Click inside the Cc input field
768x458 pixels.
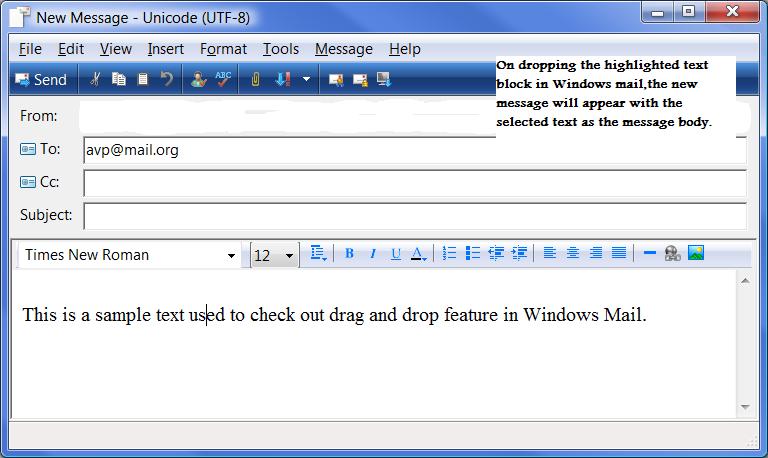tap(415, 183)
